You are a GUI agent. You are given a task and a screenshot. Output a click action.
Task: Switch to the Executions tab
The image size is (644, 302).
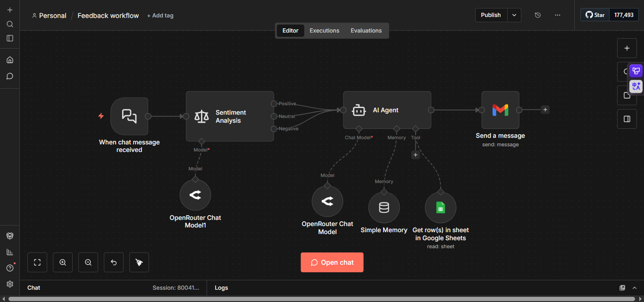[324, 31]
